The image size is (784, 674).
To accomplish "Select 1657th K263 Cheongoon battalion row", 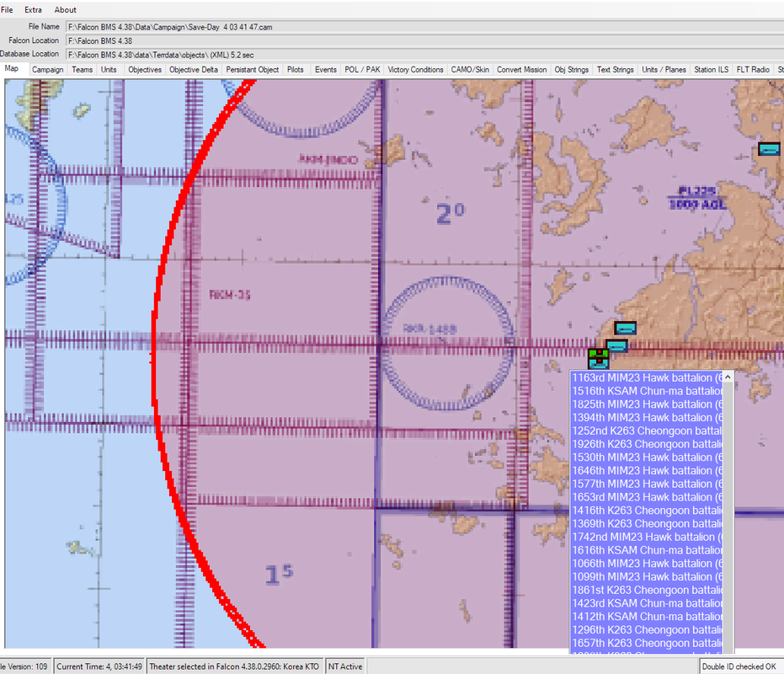I will [647, 643].
